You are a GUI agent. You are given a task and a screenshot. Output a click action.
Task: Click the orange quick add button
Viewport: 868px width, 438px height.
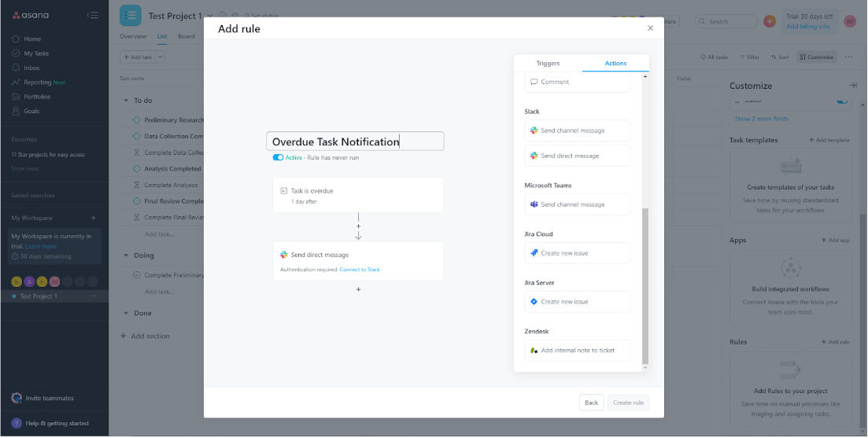pos(770,21)
